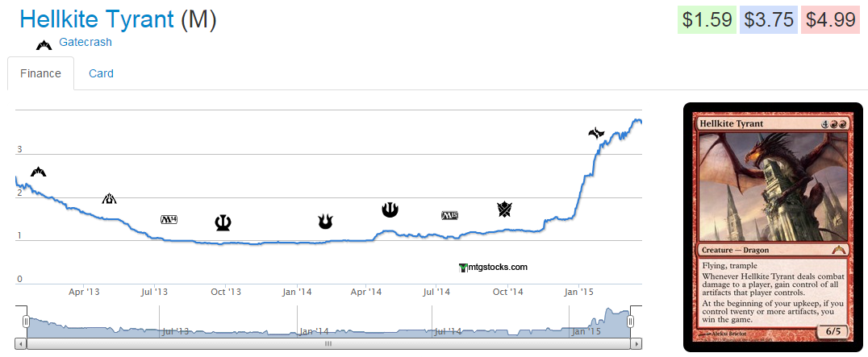Click the Gatecrash set symbol beside the set name
Viewport: 868px width, 357px height.
[x=44, y=44]
